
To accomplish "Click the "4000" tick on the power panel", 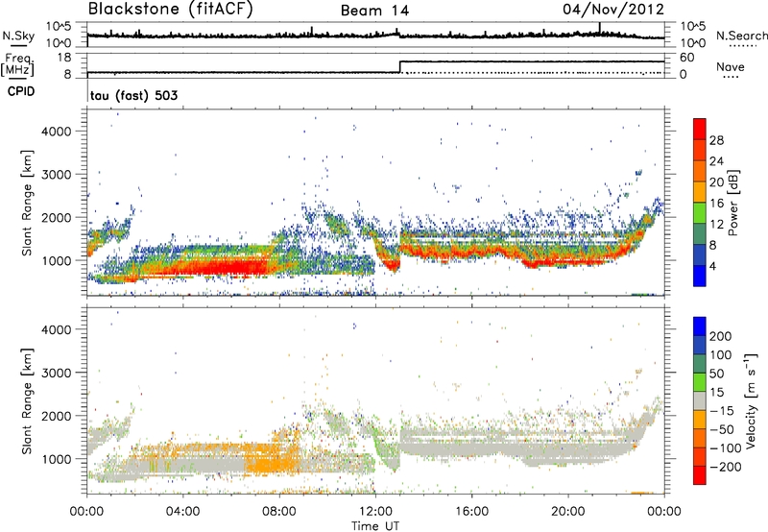I will coord(56,132).
